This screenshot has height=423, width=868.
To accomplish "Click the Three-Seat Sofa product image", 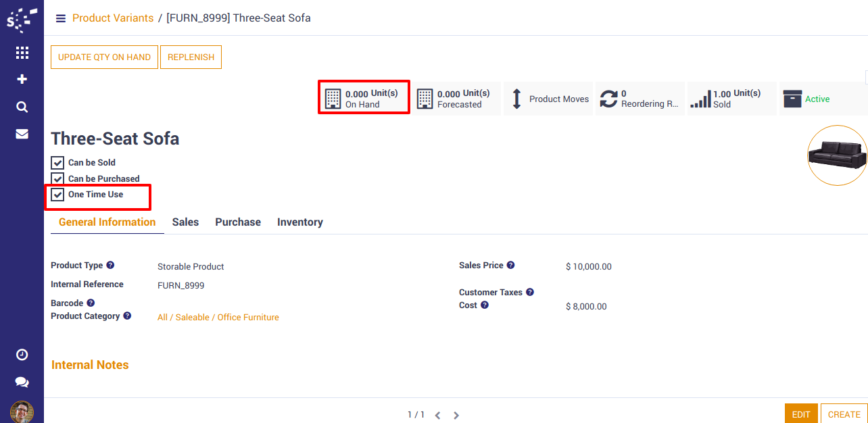I will (837, 155).
